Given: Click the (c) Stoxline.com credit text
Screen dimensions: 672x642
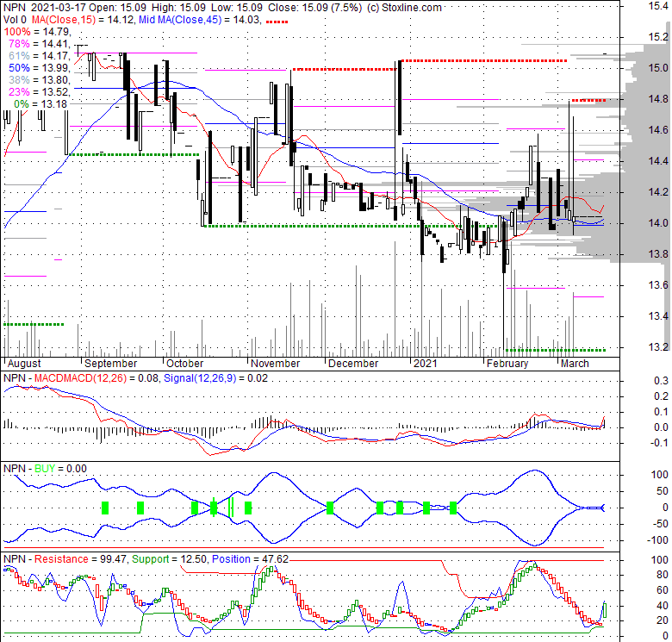Looking at the screenshot, I should tap(404, 7).
